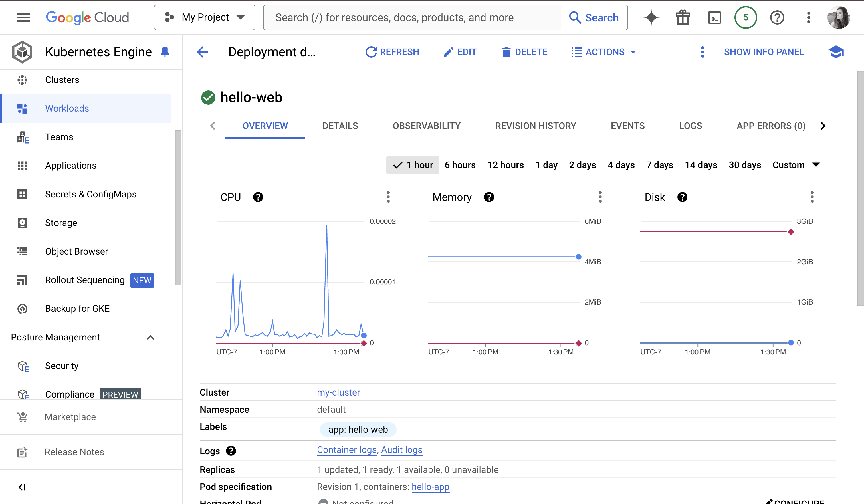The height and width of the screenshot is (504, 864).
Task: Select the 12 hours time range
Action: tap(505, 165)
